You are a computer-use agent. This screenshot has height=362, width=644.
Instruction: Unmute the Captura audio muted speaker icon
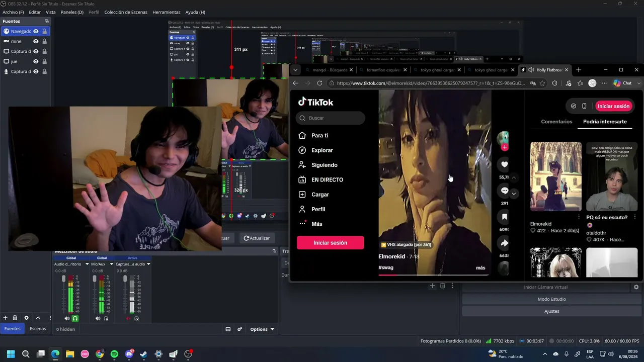click(x=128, y=318)
